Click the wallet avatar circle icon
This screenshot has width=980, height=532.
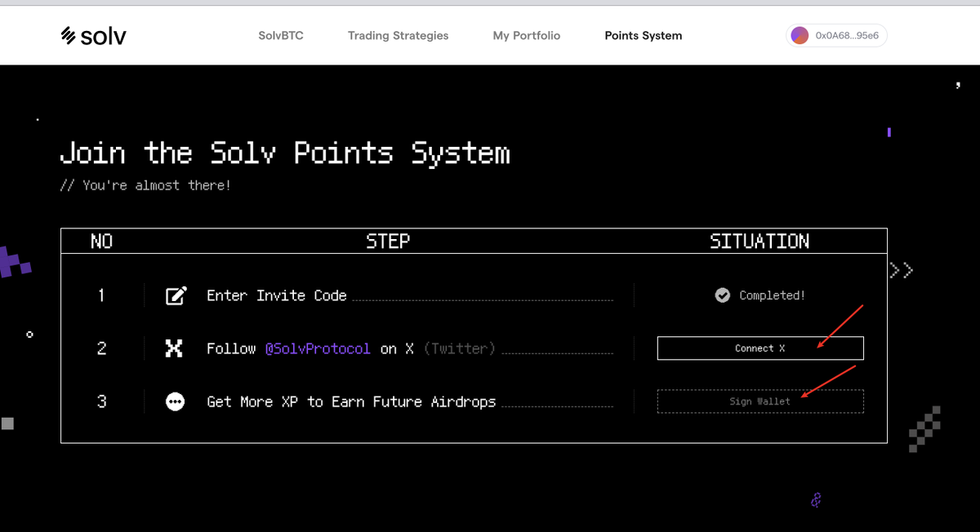[800, 35]
